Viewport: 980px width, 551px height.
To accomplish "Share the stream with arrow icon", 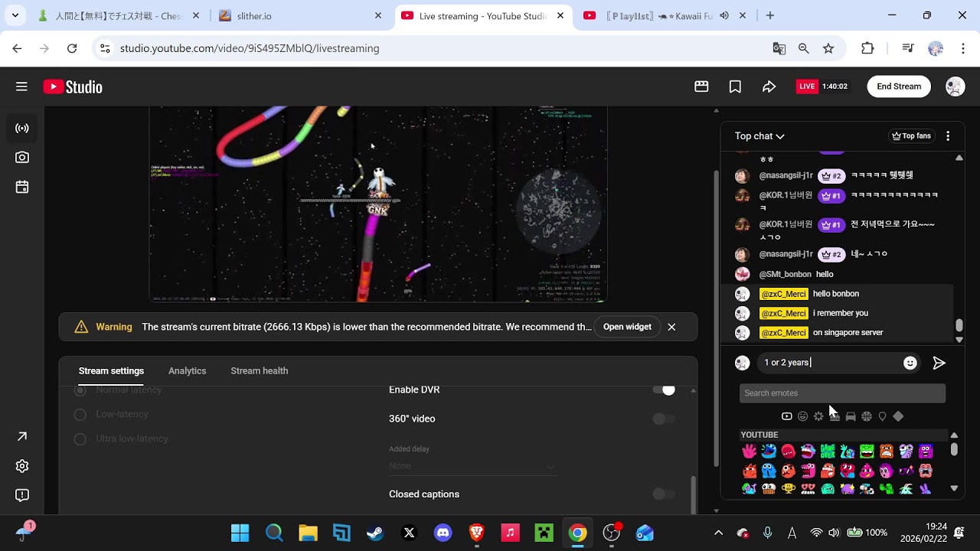I will (769, 86).
